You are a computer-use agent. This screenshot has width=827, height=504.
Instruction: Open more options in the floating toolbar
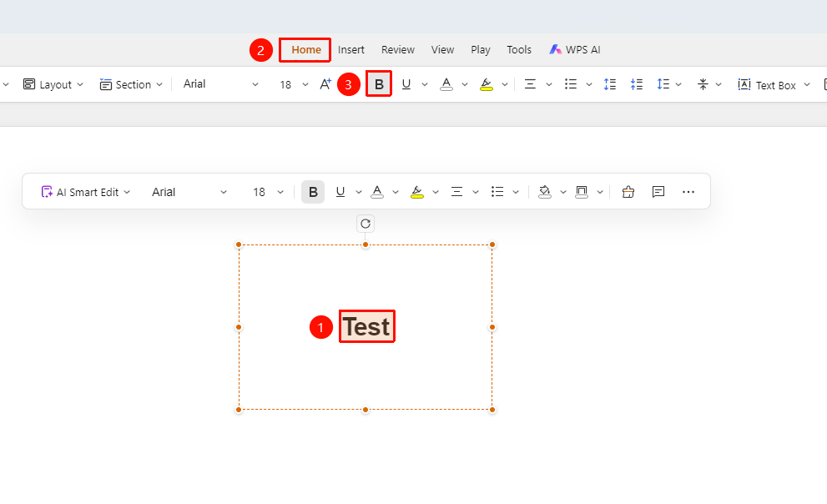(x=688, y=192)
